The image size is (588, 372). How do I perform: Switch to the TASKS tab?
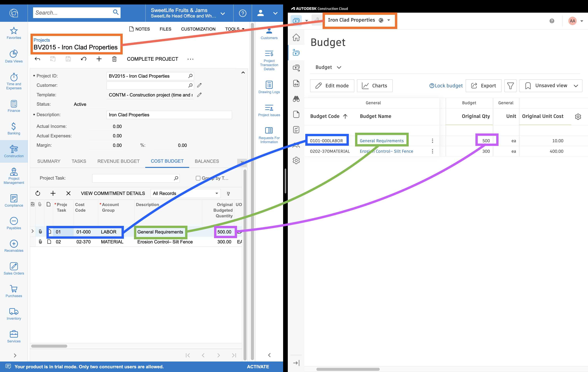click(x=79, y=161)
